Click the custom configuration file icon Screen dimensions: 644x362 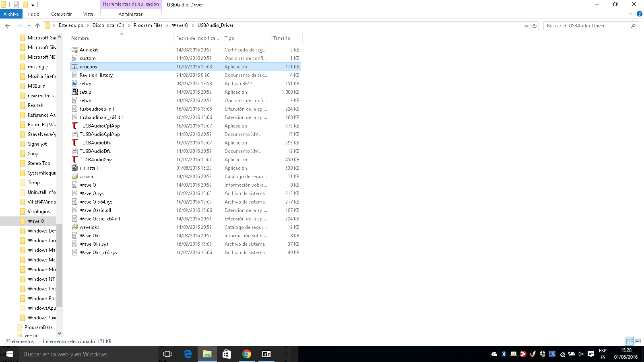coord(74,58)
